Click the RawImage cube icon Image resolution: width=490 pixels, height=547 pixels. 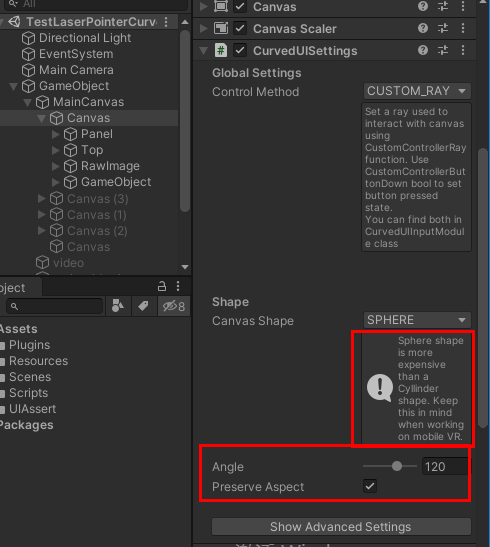70,166
